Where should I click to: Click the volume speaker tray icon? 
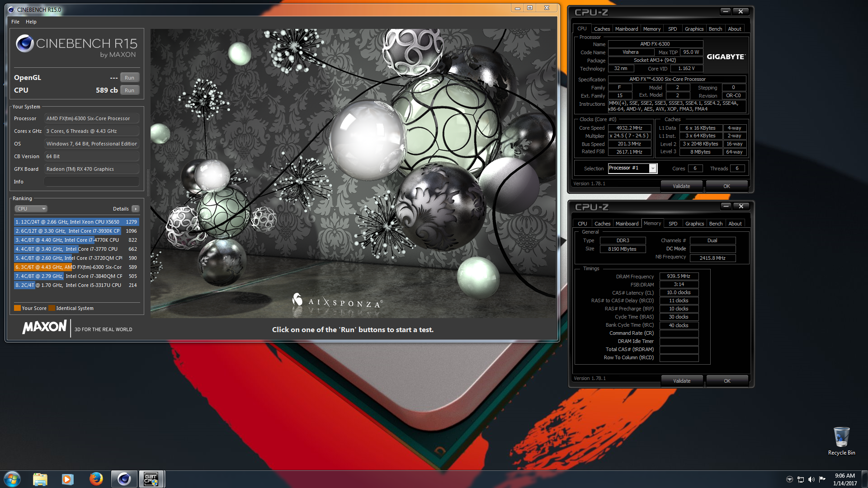(x=811, y=479)
